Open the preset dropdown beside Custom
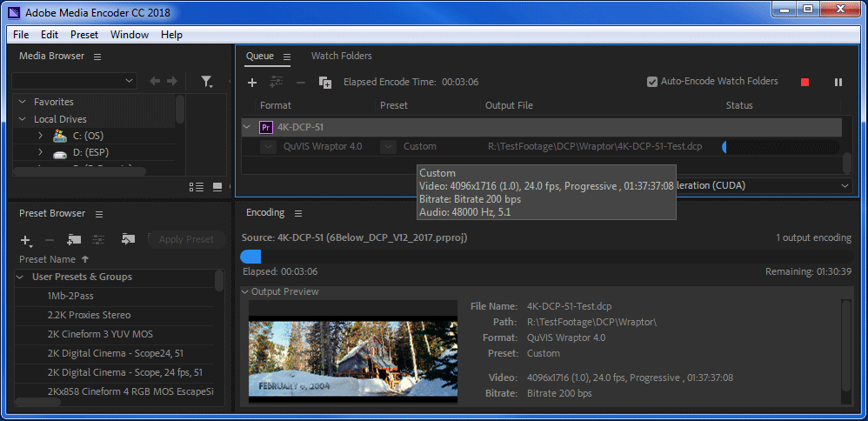This screenshot has width=868, height=421. click(389, 147)
